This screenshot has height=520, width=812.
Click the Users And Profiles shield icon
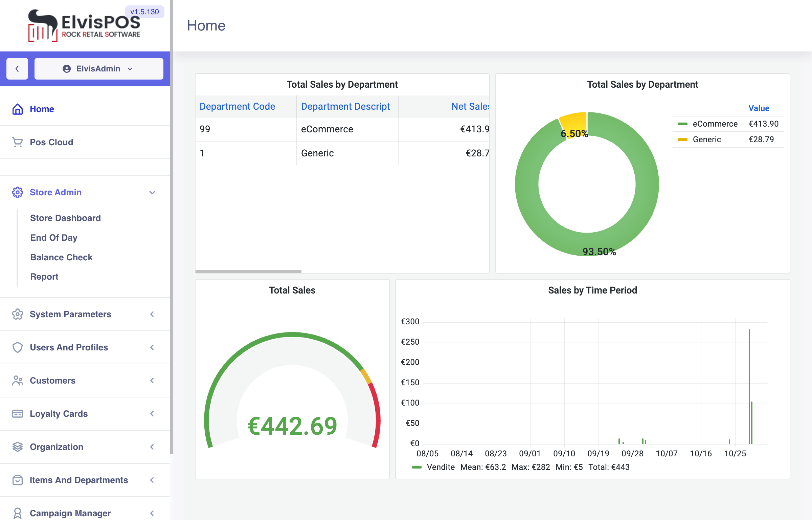18,347
